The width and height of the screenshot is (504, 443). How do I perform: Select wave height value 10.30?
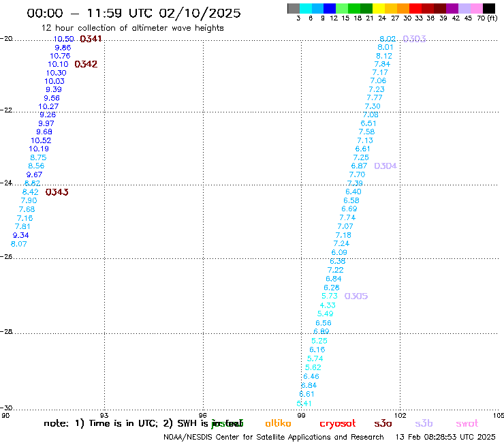click(57, 73)
